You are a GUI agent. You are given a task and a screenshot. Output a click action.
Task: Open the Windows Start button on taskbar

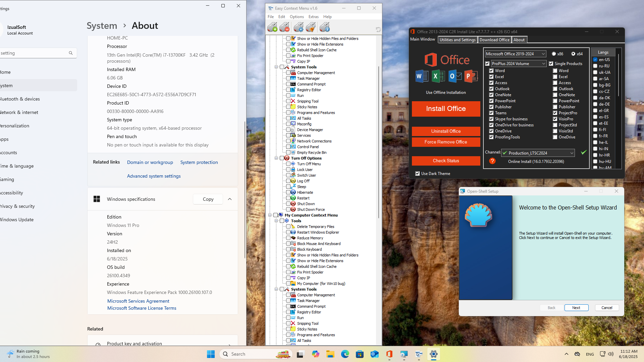pos(211,354)
